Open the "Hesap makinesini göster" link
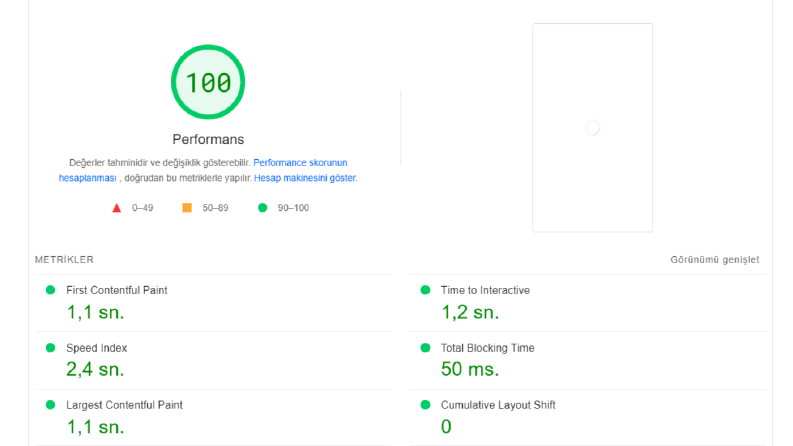 point(305,178)
